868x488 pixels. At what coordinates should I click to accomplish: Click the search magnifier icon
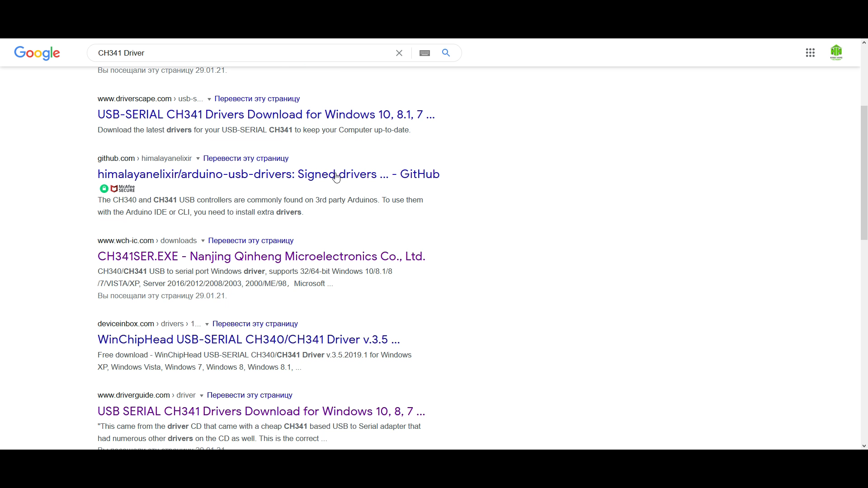click(x=446, y=53)
